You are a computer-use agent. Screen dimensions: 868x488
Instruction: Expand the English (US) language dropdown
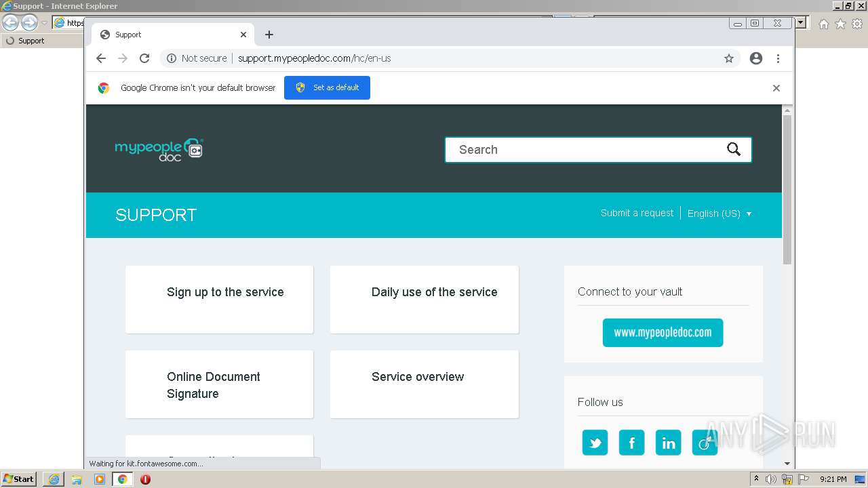tap(719, 213)
